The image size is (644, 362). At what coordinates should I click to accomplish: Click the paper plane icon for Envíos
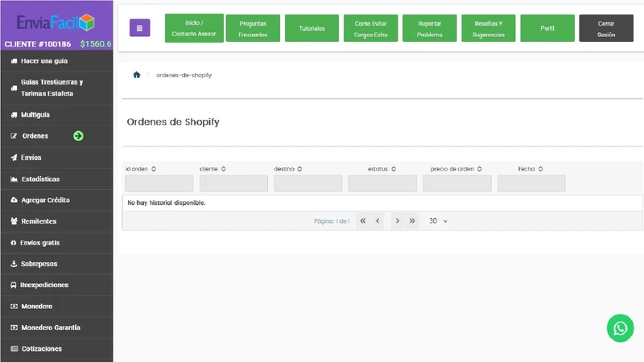(14, 158)
